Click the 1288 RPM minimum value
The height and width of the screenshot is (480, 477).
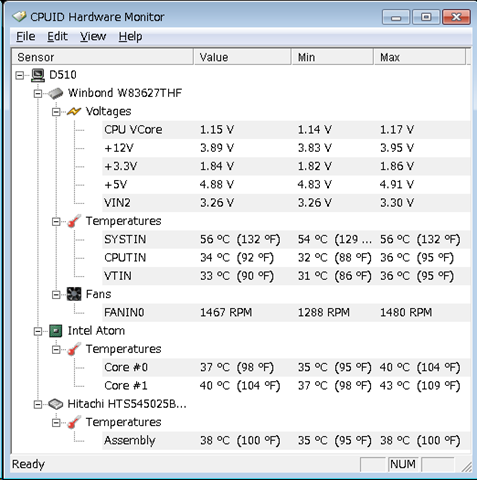pos(324,313)
